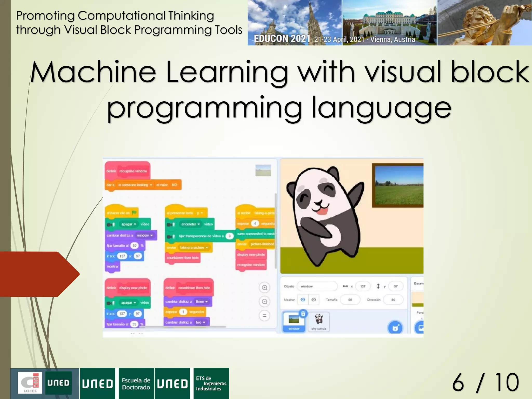Show sprite using the open eye toggle
This screenshot has height=399, width=532.
tap(303, 300)
